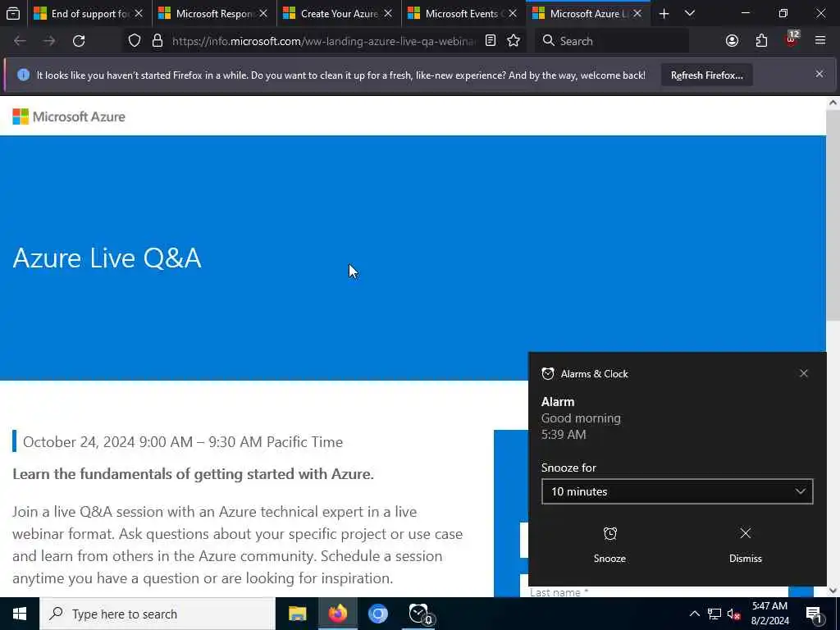Open the Action Center notifications icon
The width and height of the screenshot is (840, 630).
click(814, 614)
